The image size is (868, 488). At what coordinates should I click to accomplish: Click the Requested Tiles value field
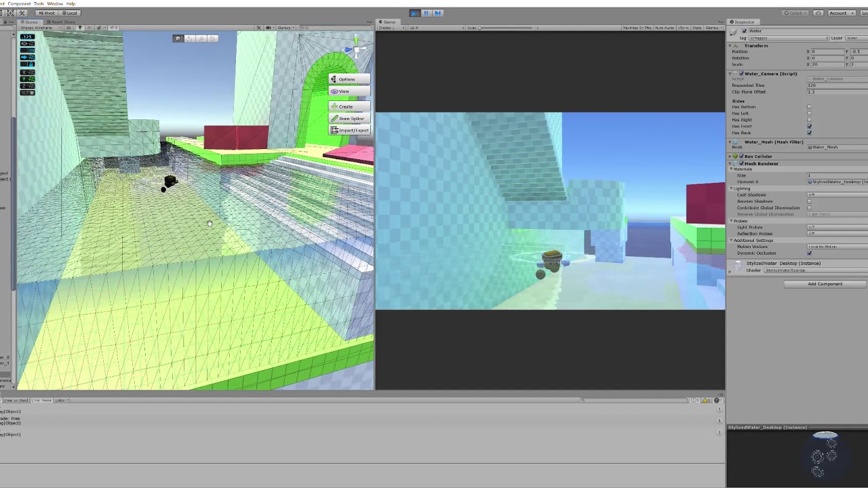837,85
